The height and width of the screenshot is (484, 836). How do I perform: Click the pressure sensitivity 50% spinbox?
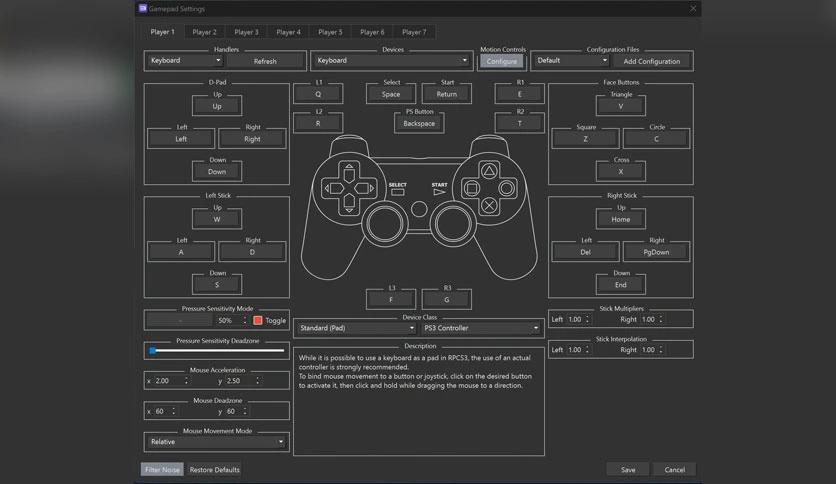[x=232, y=320]
